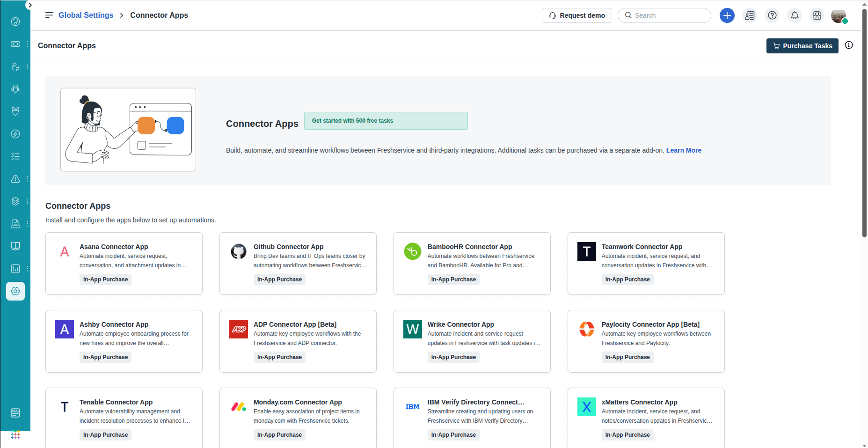Open the kebab menu beside the layers icon
Image resolution: width=868 pixels, height=448 pixels.
(27, 201)
